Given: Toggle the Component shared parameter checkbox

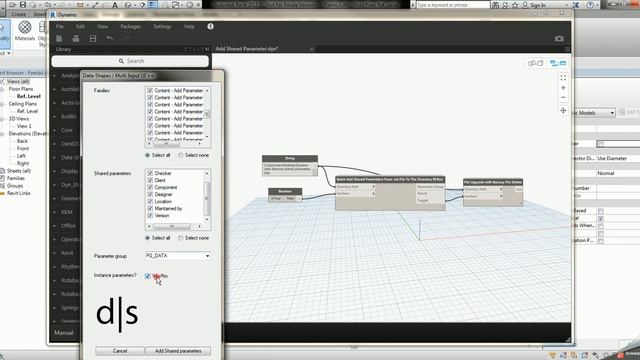Looking at the screenshot, I should pyautogui.click(x=150, y=187).
